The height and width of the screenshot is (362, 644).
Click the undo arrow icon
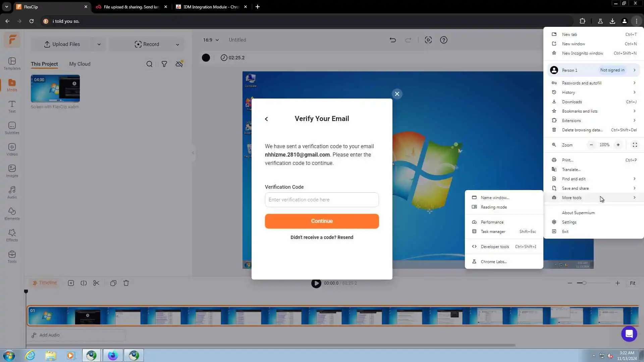point(393,40)
